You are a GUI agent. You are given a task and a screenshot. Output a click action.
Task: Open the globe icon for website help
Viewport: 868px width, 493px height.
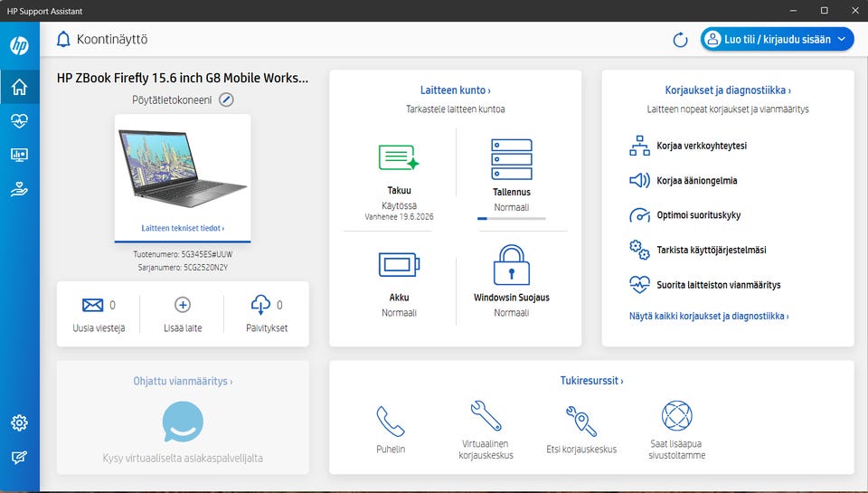[x=677, y=415]
